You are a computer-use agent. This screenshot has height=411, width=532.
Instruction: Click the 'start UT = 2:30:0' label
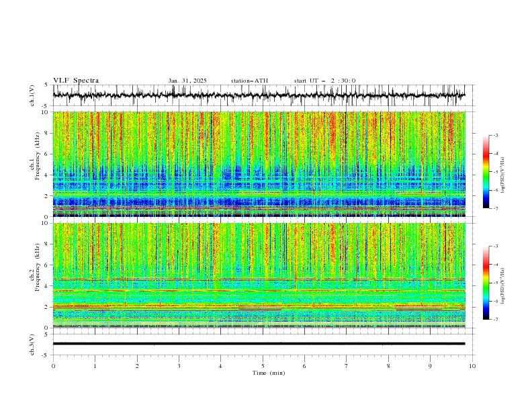[324, 81]
